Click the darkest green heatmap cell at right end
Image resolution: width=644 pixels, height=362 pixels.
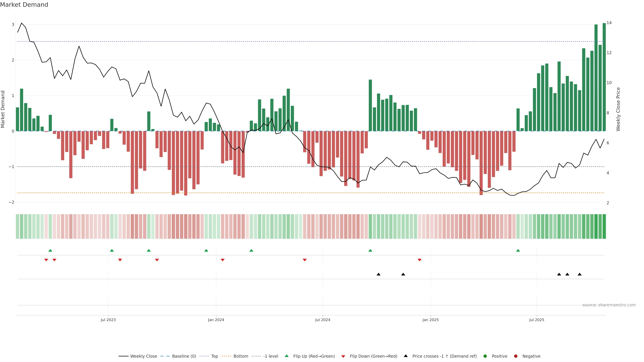click(x=604, y=226)
